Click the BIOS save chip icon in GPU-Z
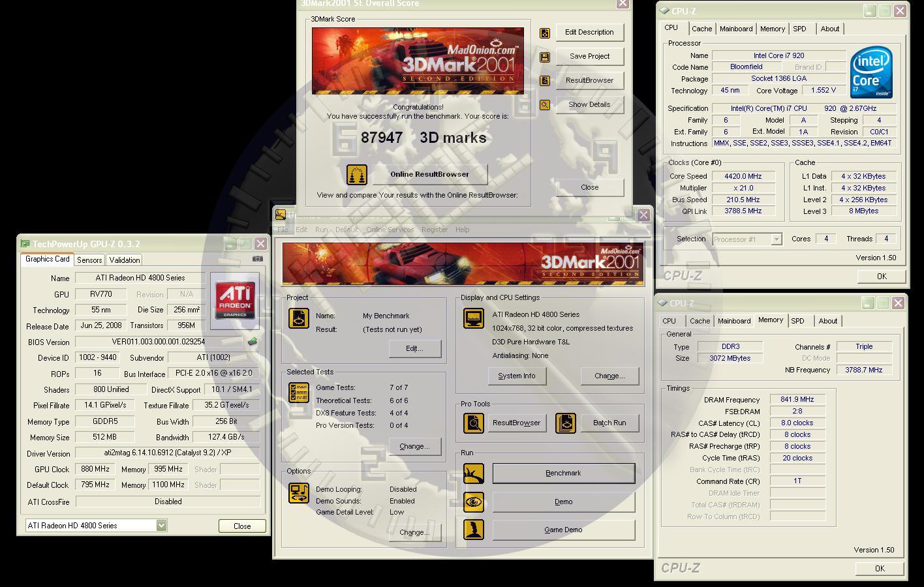The width and height of the screenshot is (924, 587). click(253, 341)
